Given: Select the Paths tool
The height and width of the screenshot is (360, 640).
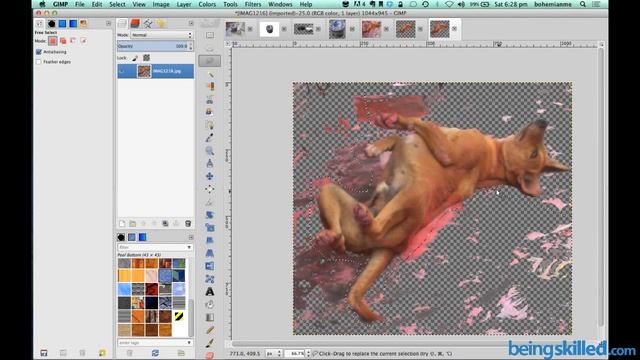Looking at the screenshot, I should (210, 125).
